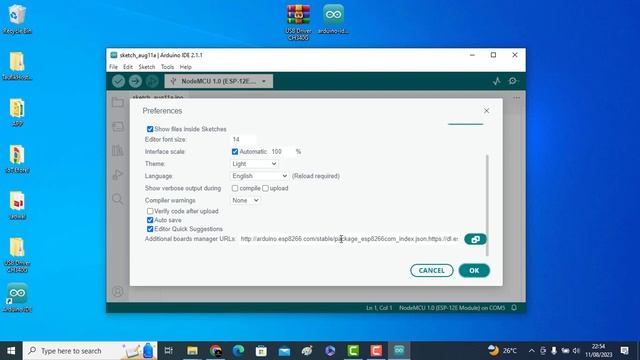The image size is (640, 360).
Task: Open the Arduino IDE shortcut on desktop
Action: point(17,298)
